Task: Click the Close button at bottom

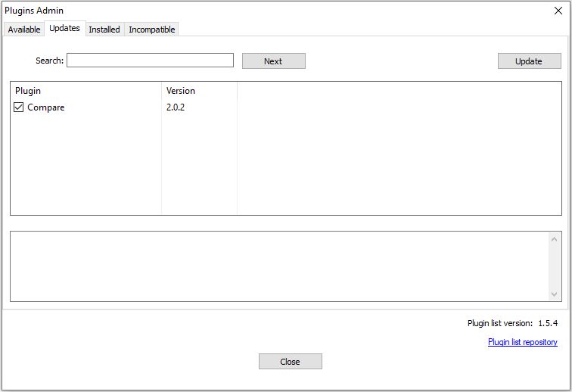Action: pos(291,361)
